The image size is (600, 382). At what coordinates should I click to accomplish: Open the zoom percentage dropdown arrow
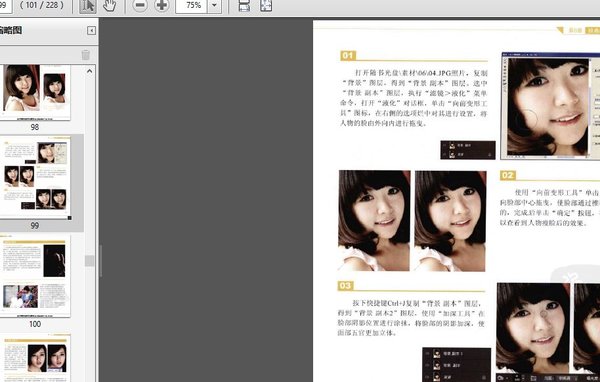(x=214, y=5)
